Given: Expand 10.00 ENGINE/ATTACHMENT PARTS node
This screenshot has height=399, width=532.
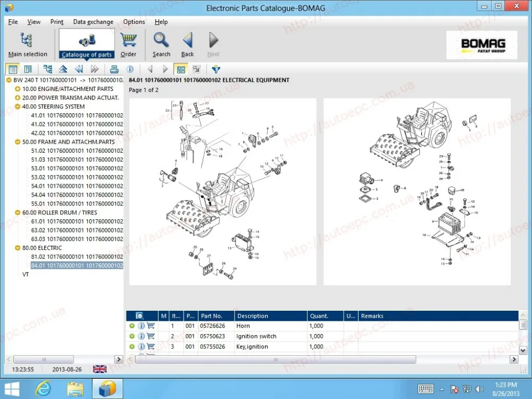Looking at the screenshot, I should [x=18, y=89].
